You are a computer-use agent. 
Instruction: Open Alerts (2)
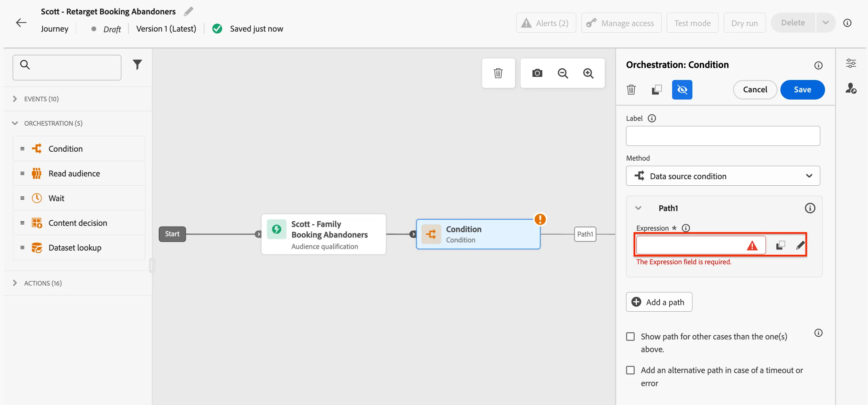[x=546, y=23]
